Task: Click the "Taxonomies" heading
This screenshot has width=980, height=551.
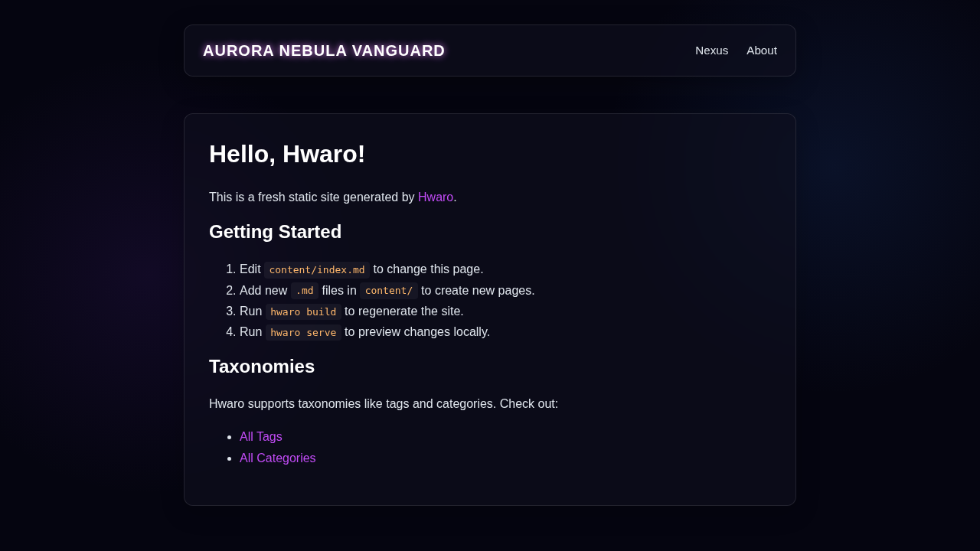Action: point(262,367)
